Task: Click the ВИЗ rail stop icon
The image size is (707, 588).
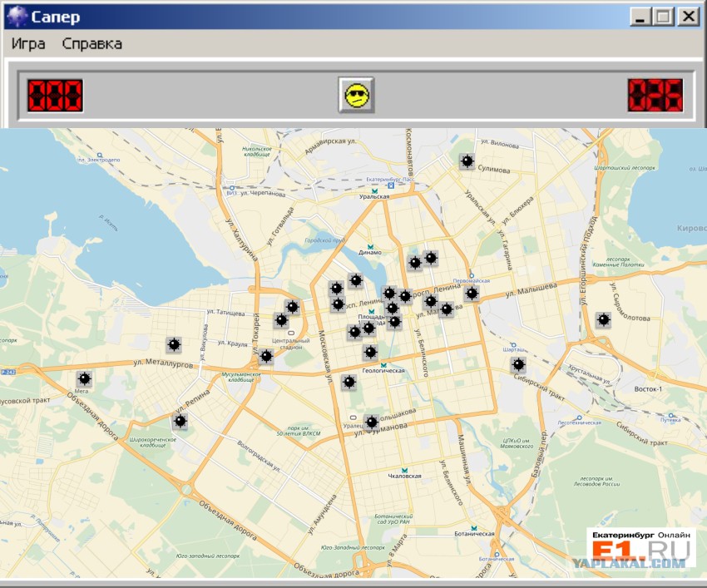Action: 232,188
